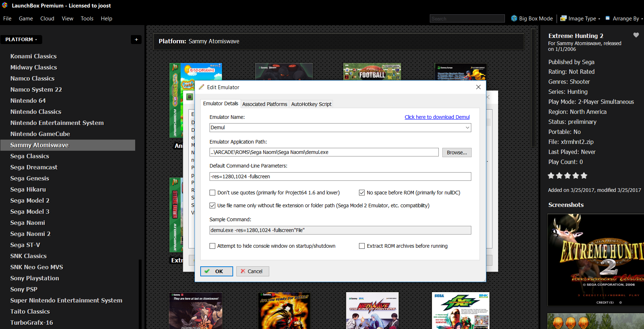Select TurboGrafx-16 platform
This screenshot has width=644, height=329.
(x=31, y=323)
